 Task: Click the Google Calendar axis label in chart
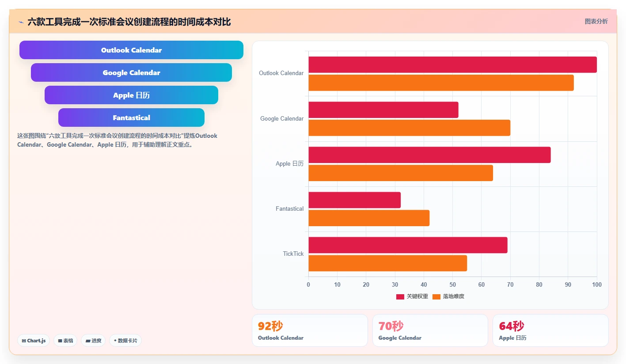(x=282, y=118)
